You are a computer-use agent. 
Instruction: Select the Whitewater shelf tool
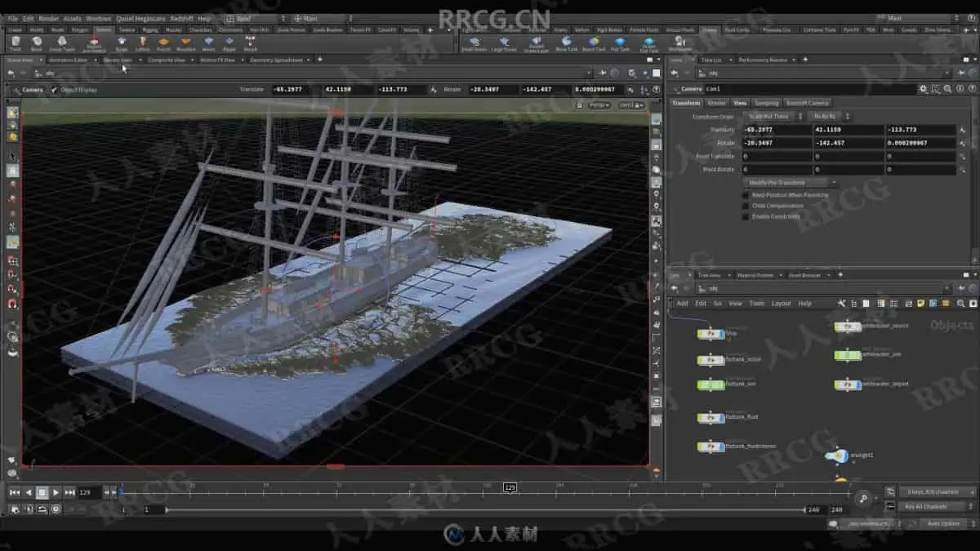click(x=679, y=43)
